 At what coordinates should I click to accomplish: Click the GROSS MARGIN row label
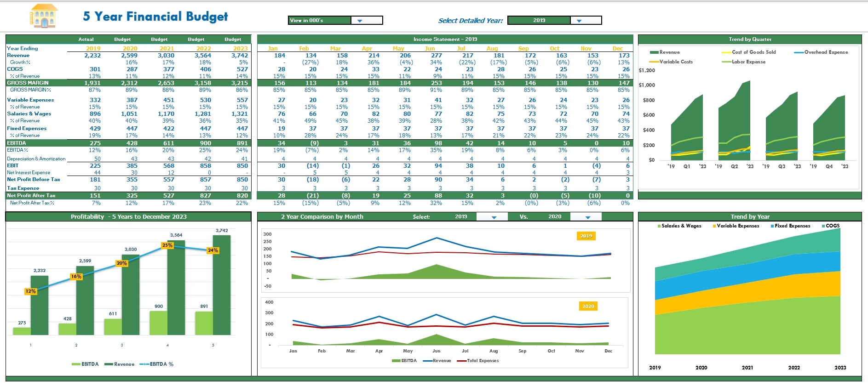[28, 83]
